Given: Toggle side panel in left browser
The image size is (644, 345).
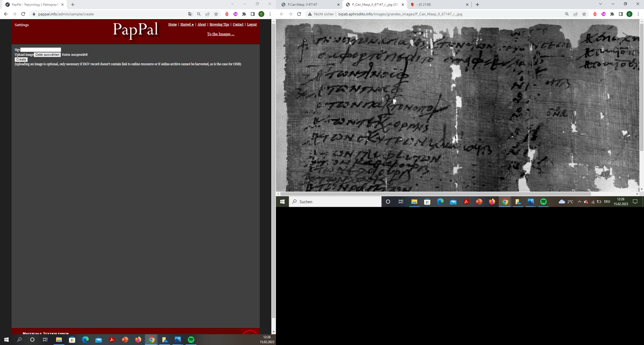Looking at the screenshot, I should (253, 14).
